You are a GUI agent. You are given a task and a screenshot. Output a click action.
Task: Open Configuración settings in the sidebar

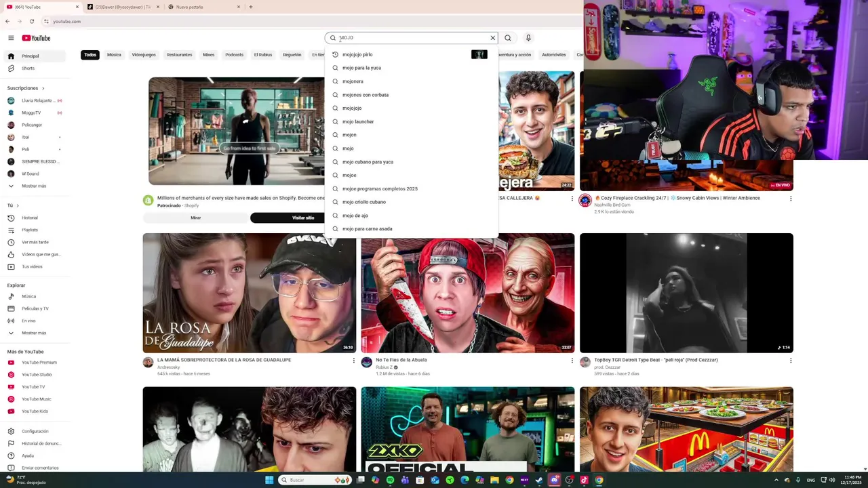click(34, 431)
